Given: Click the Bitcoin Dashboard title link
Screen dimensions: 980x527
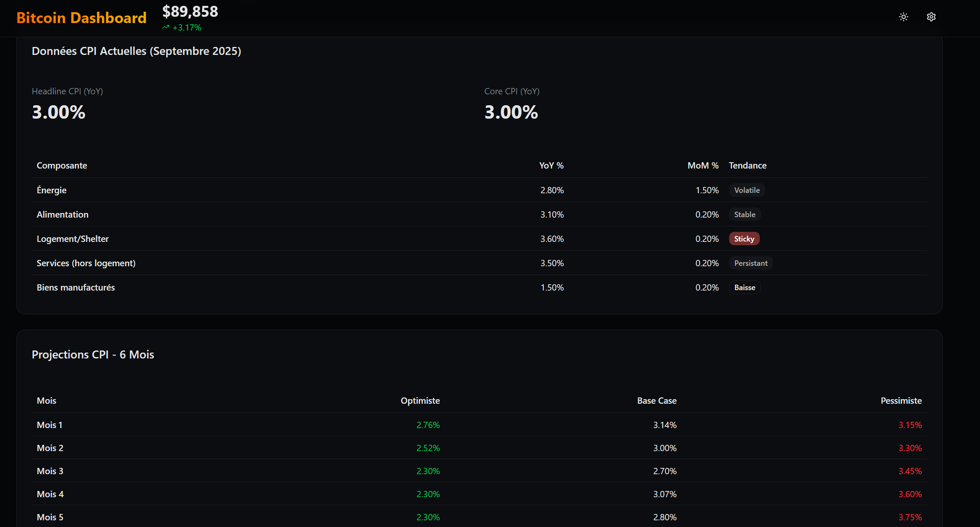Looking at the screenshot, I should pyautogui.click(x=81, y=18).
